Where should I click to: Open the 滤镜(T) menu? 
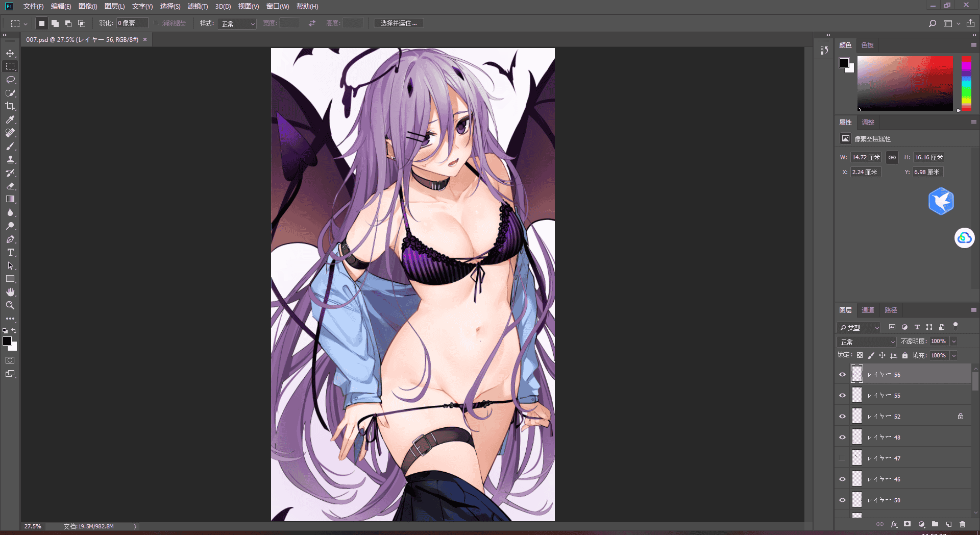click(x=198, y=6)
